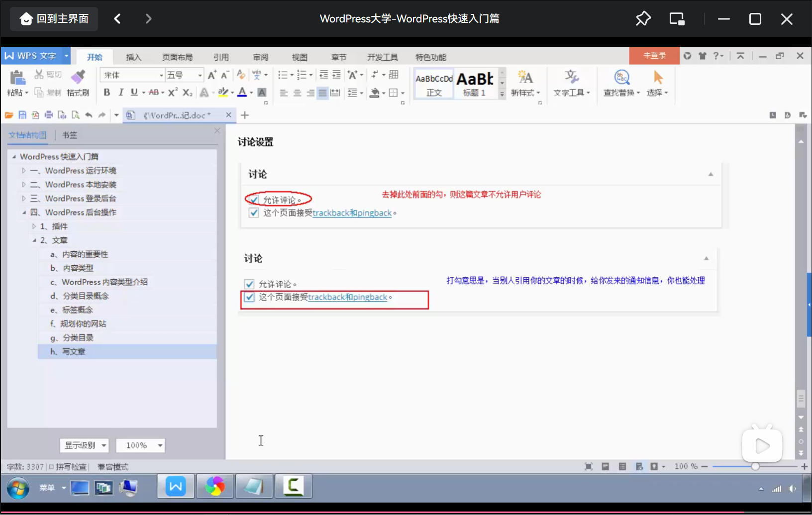Click the Format Painter brush icon
Viewport: 812px width, 515px height.
[x=78, y=77]
